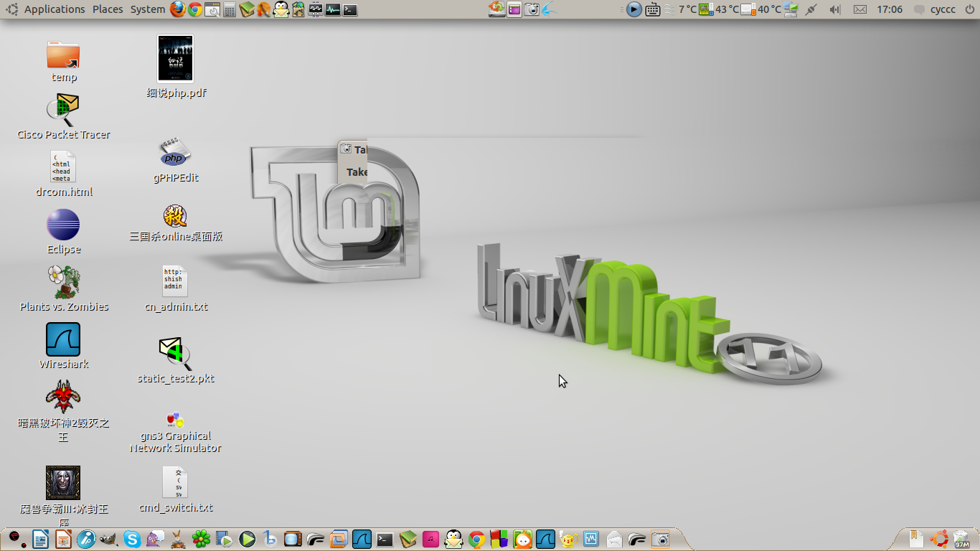This screenshot has width=980, height=551.
Task: Open the network connection indicator
Action: [x=811, y=9]
